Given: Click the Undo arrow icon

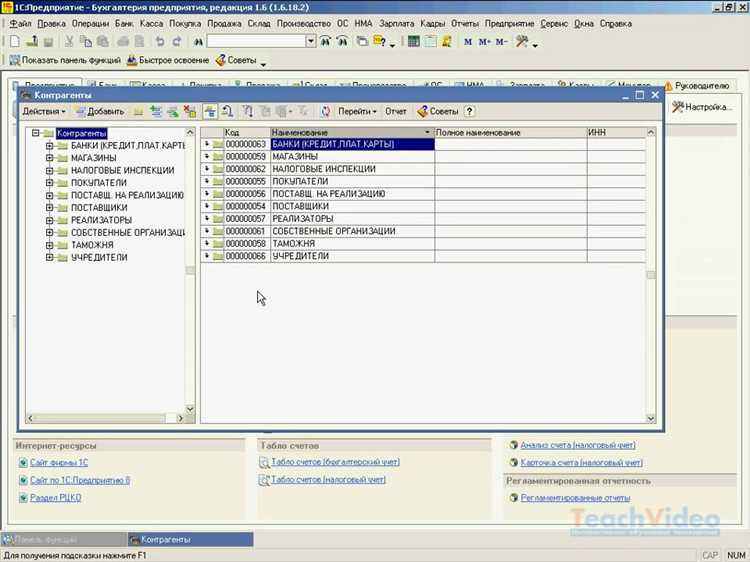Looking at the screenshot, I should [160, 42].
